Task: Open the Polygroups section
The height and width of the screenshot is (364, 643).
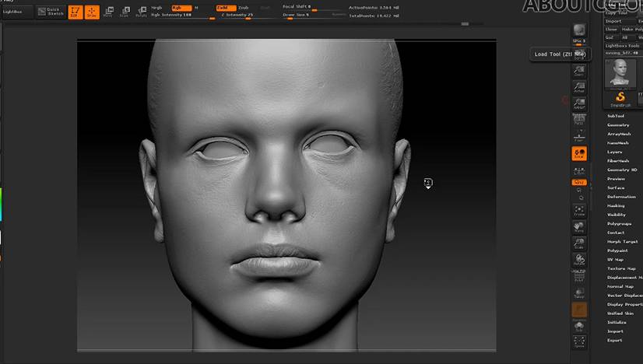Action: coord(619,224)
